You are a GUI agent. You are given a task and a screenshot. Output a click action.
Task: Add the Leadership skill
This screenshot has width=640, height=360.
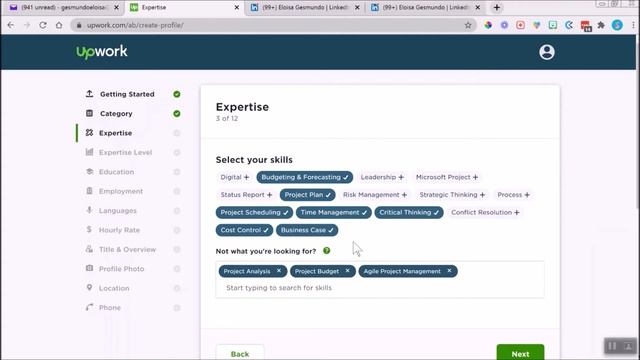382,177
